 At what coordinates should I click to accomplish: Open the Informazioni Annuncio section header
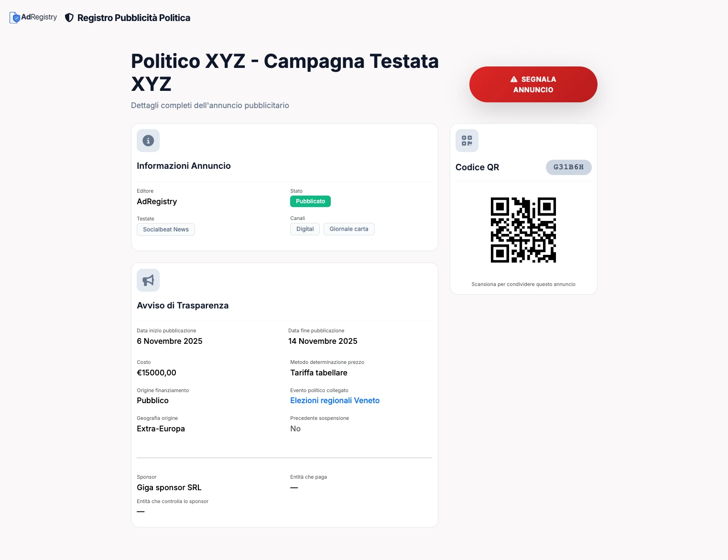184,166
